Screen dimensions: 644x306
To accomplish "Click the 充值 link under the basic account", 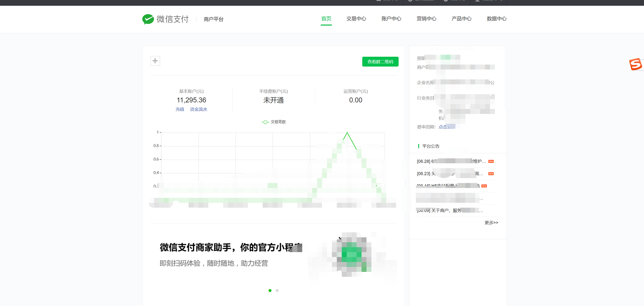I will pos(180,109).
